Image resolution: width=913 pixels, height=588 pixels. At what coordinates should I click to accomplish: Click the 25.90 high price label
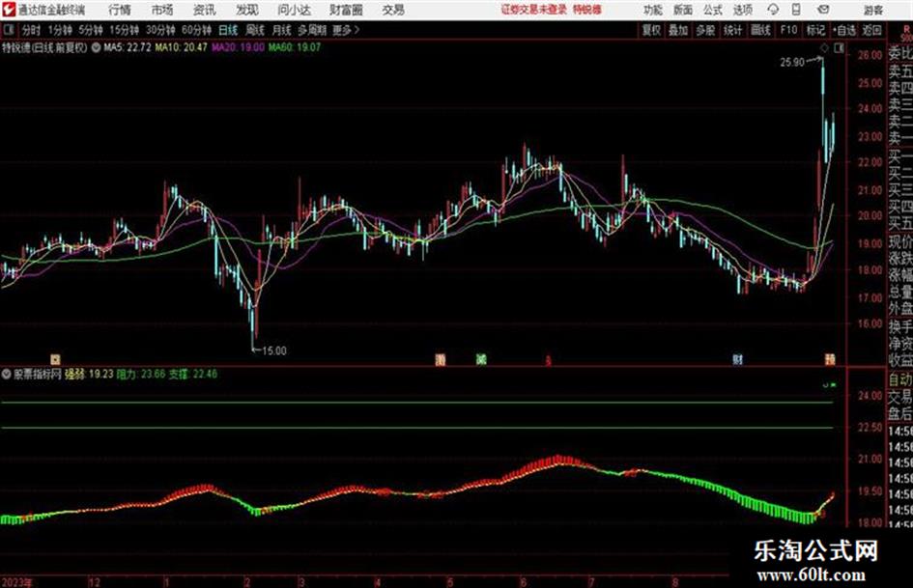[792, 63]
